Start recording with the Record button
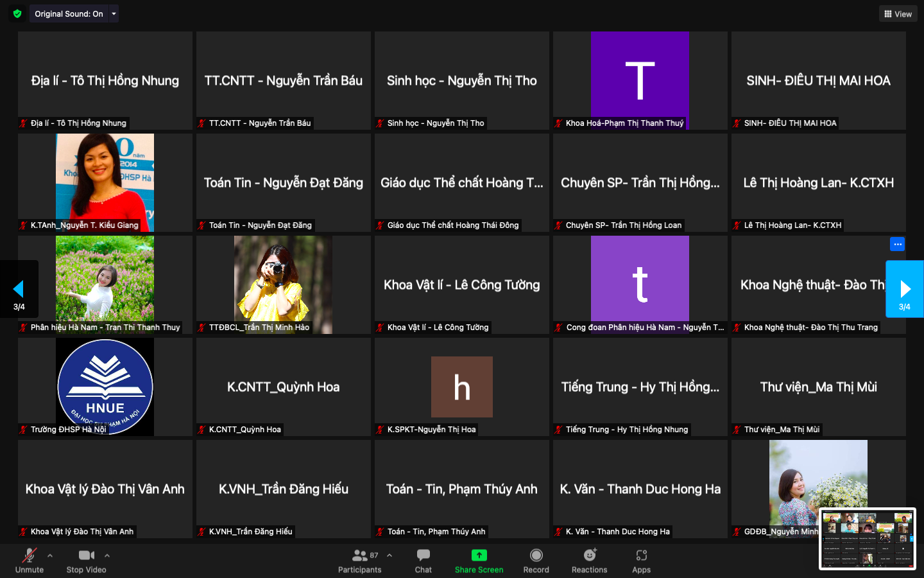Screen dimensions: 924x578 536,561
